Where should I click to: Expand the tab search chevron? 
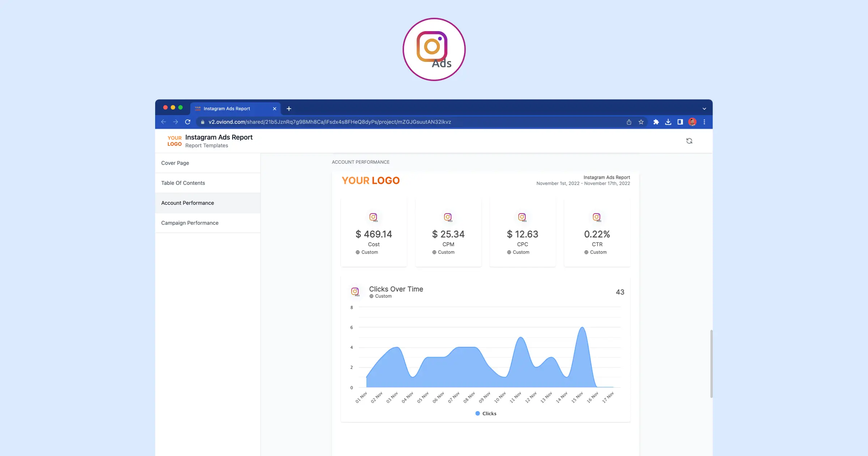pos(704,109)
